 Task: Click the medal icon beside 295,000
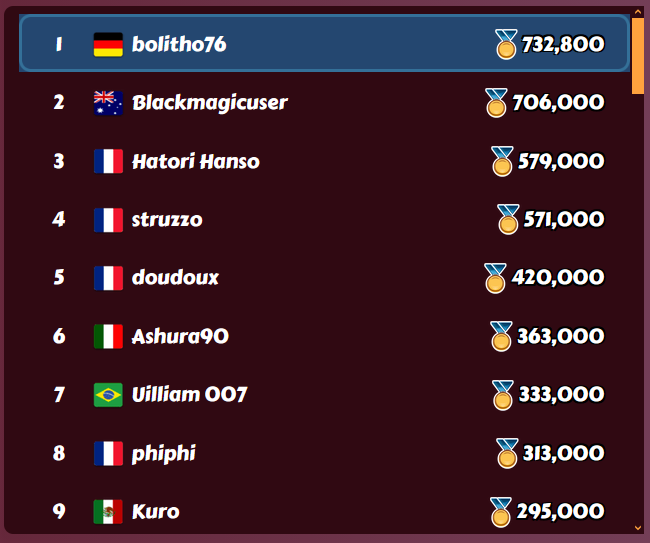click(x=501, y=512)
